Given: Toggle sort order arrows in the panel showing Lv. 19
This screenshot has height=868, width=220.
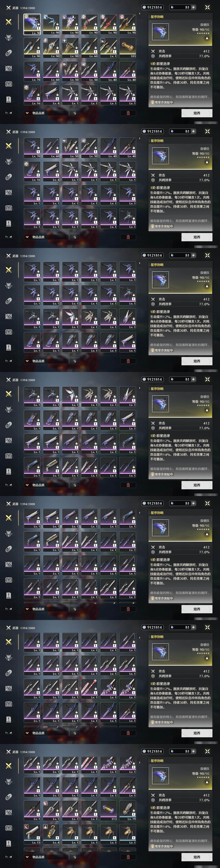Looking at the screenshot, I should [x=74, y=857].
